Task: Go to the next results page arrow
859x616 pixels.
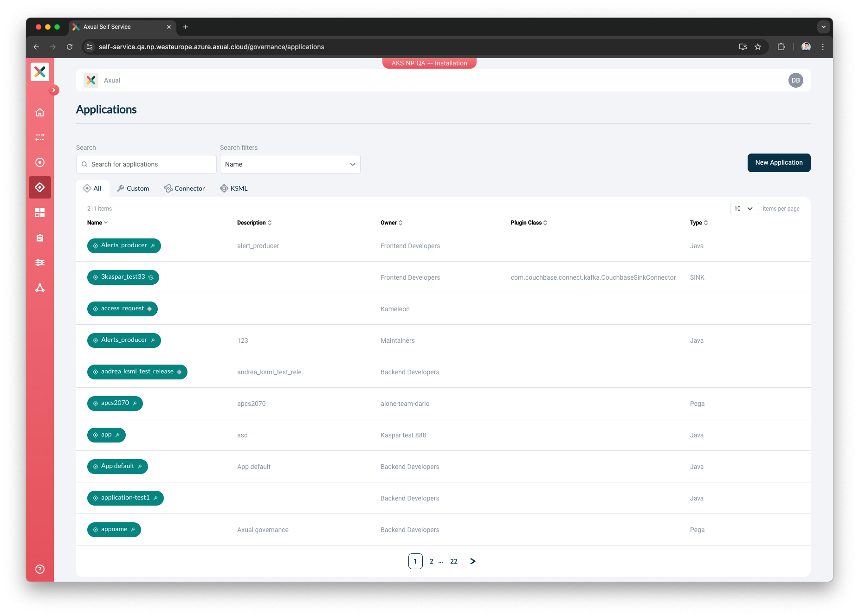Action: pyautogui.click(x=473, y=561)
